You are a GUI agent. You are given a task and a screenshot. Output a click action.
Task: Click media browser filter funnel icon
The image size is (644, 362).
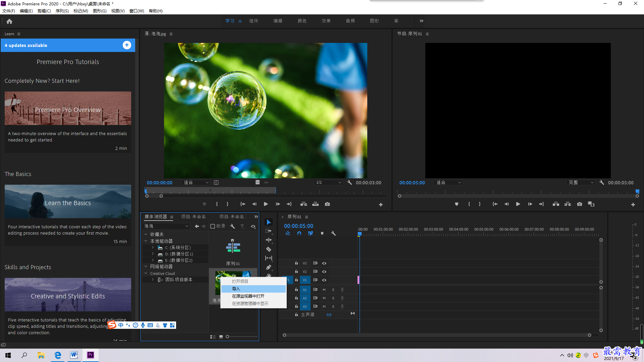point(243,226)
